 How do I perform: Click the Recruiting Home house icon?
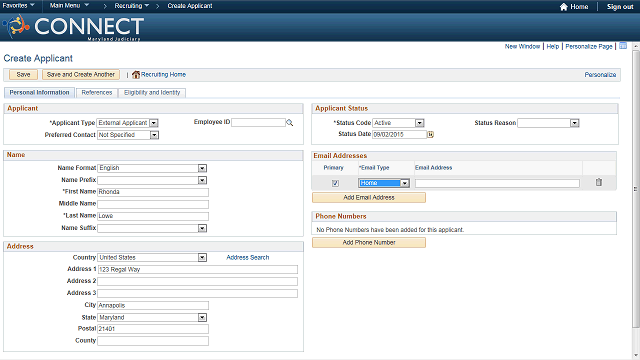[136, 75]
